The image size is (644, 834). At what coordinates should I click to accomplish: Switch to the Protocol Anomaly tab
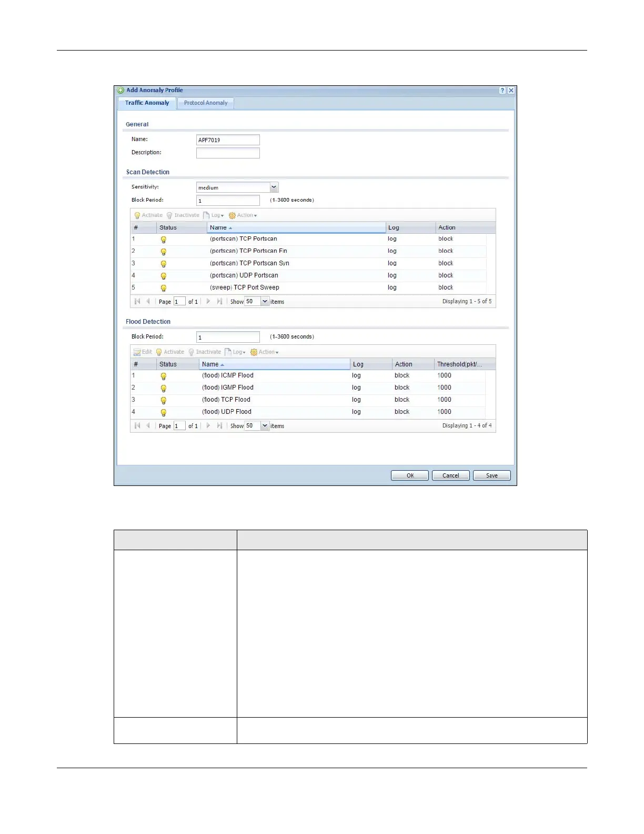click(206, 103)
